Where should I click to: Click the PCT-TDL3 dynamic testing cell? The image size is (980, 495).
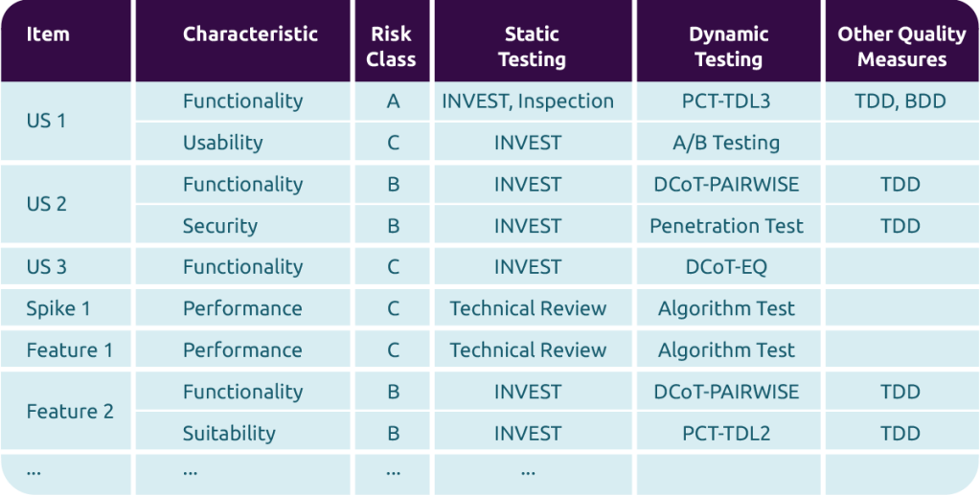point(726,101)
